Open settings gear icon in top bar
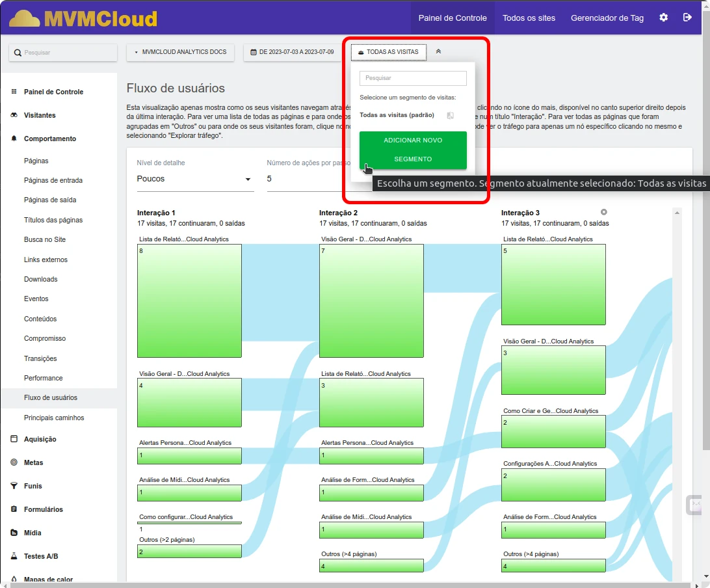710x588 pixels. pyautogui.click(x=663, y=18)
